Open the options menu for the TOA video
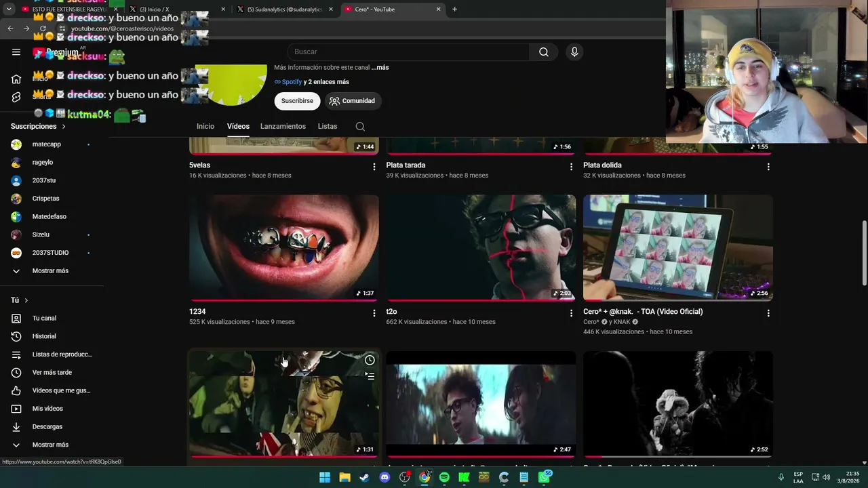The width and height of the screenshot is (868, 488). (x=768, y=313)
